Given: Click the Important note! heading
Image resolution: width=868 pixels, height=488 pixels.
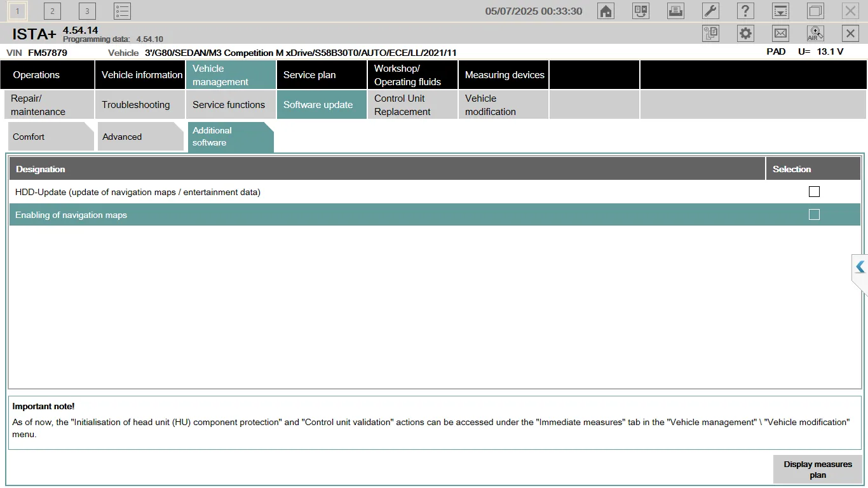Looking at the screenshot, I should [43, 406].
